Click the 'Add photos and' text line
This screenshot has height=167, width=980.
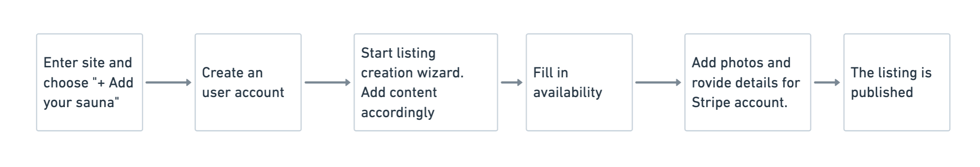[x=741, y=63]
